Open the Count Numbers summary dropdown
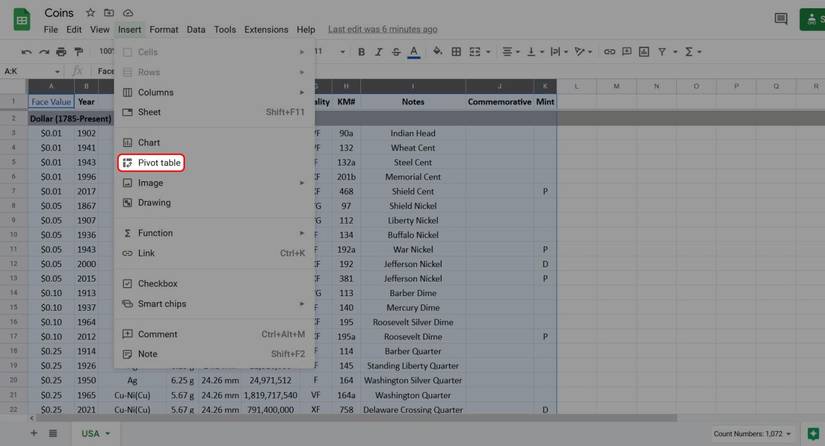Screen dimensions: 825x446 point(752,434)
